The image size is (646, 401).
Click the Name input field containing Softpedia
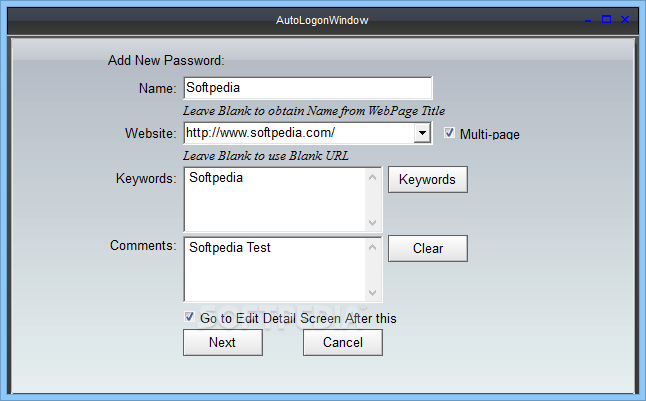pyautogui.click(x=308, y=88)
